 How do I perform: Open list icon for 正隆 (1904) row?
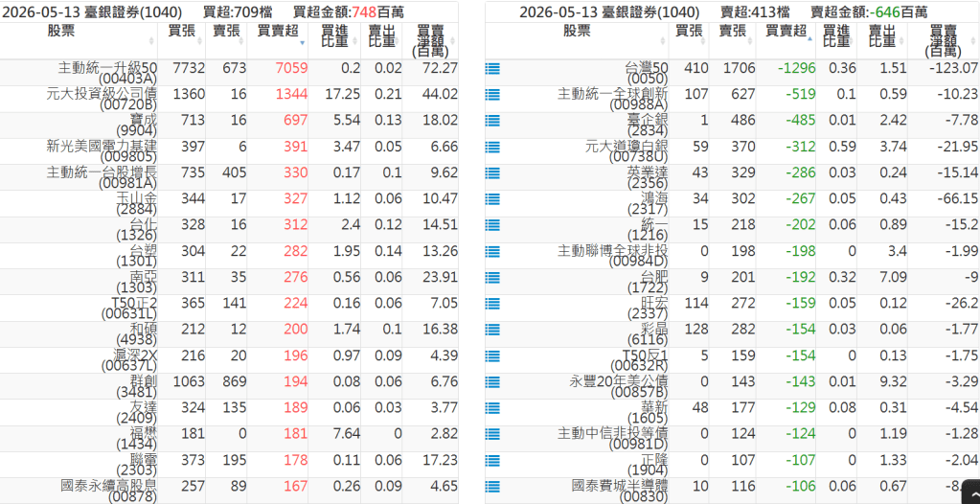pyautogui.click(x=492, y=462)
